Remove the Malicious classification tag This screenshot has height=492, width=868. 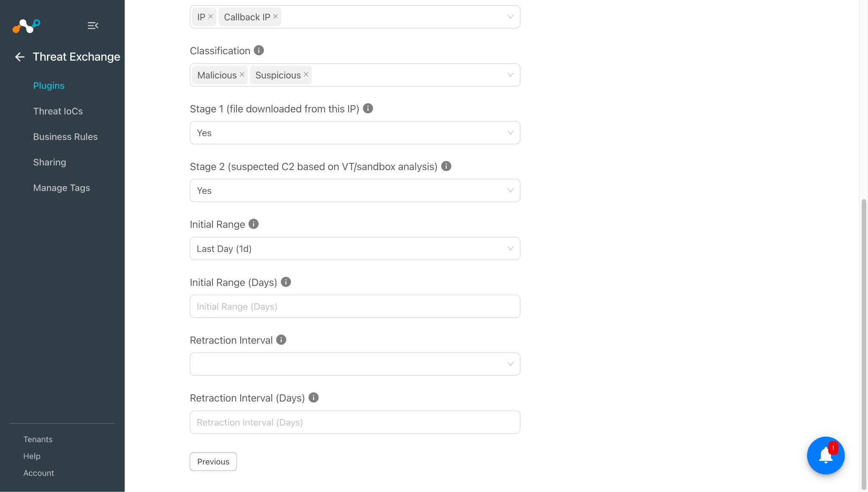tap(242, 75)
